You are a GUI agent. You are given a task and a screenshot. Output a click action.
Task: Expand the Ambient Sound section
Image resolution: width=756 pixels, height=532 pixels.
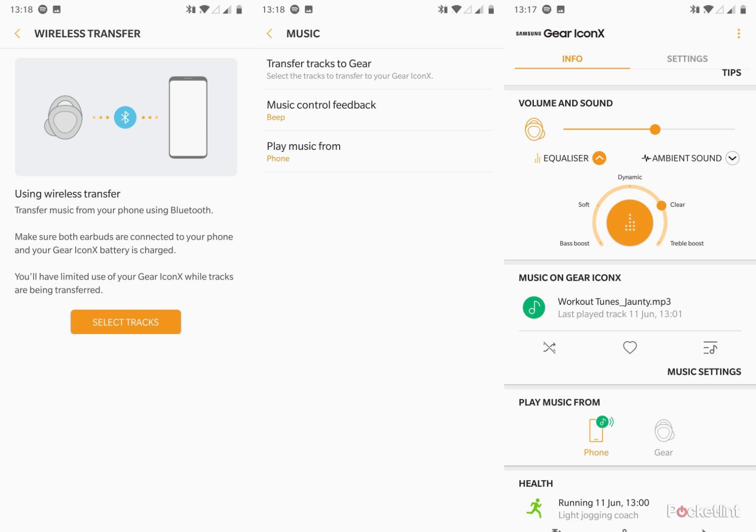[732, 158]
